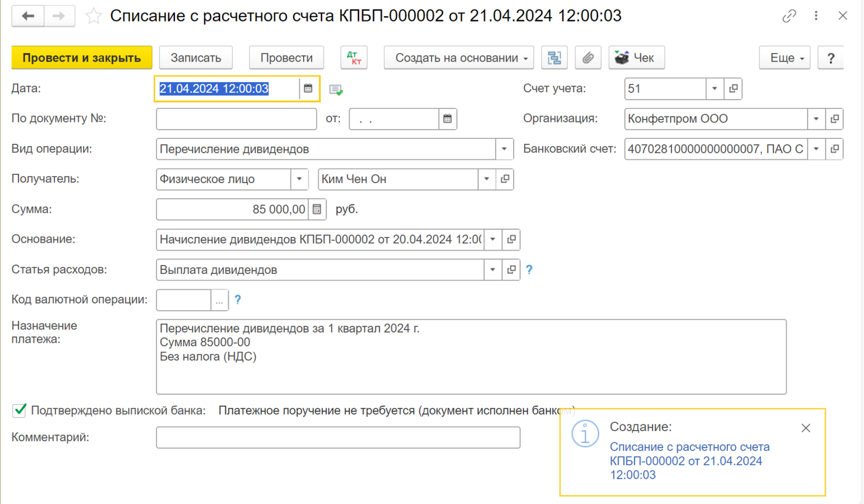The width and height of the screenshot is (864, 504).
Task: Click the Чек button
Action: [636, 58]
